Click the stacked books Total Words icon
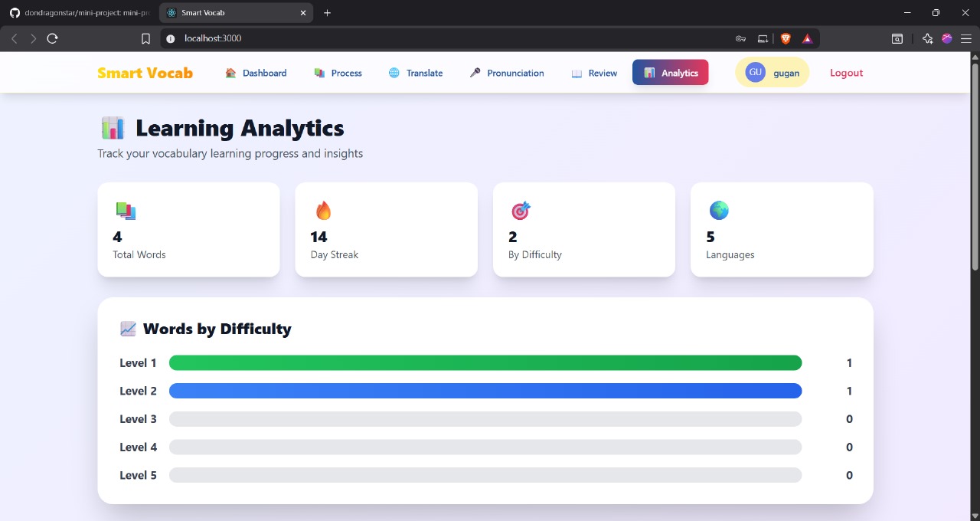The height and width of the screenshot is (521, 980). (x=126, y=211)
